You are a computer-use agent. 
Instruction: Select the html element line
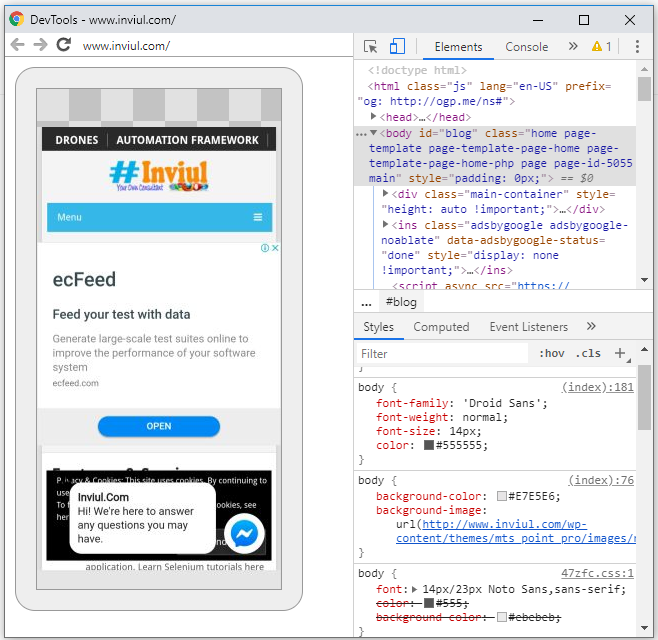[484, 94]
